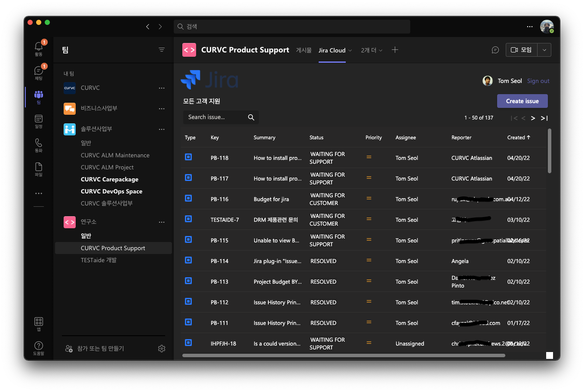Expand the 2개 더 tabs dropdown
The width and height of the screenshot is (584, 392).
pyautogui.click(x=381, y=50)
